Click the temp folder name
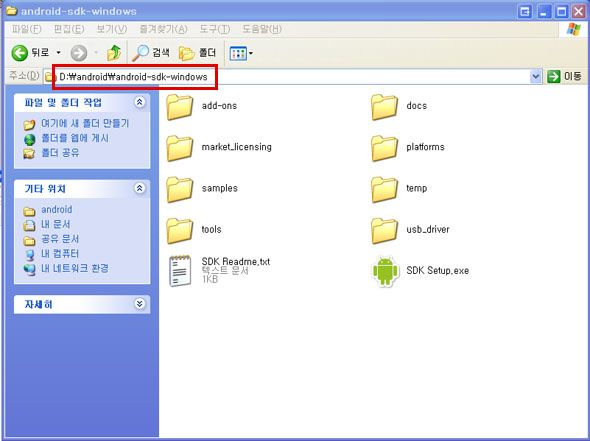 [417, 188]
